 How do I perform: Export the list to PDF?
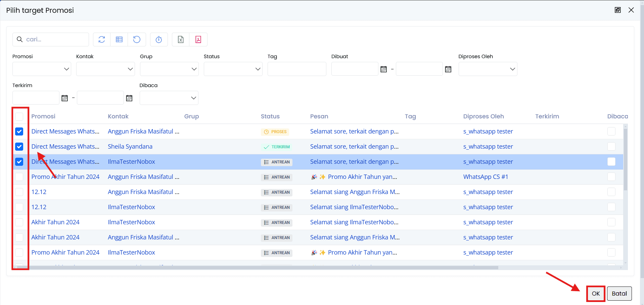click(x=198, y=39)
